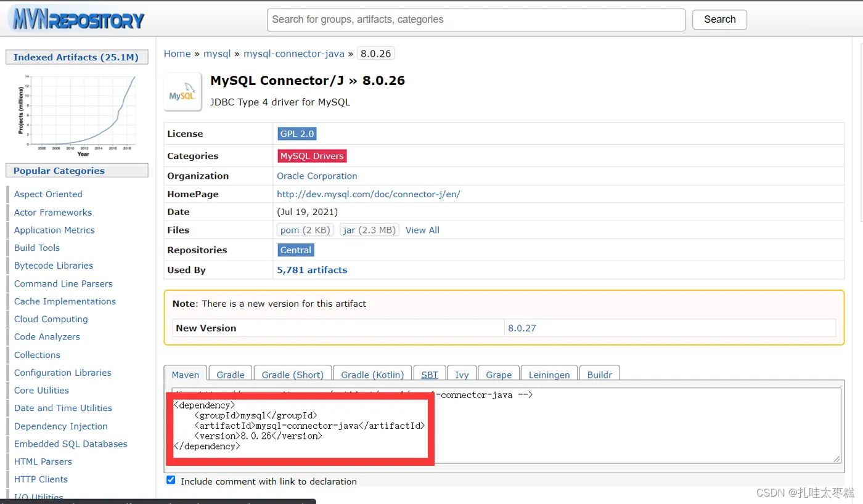The height and width of the screenshot is (504, 863).
Task: Open the Central repository badge
Action: (296, 250)
